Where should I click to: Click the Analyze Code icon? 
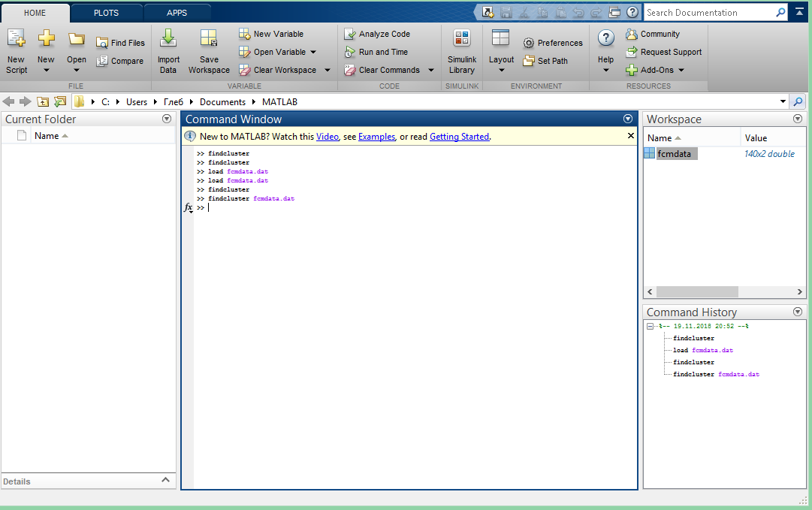click(x=349, y=34)
